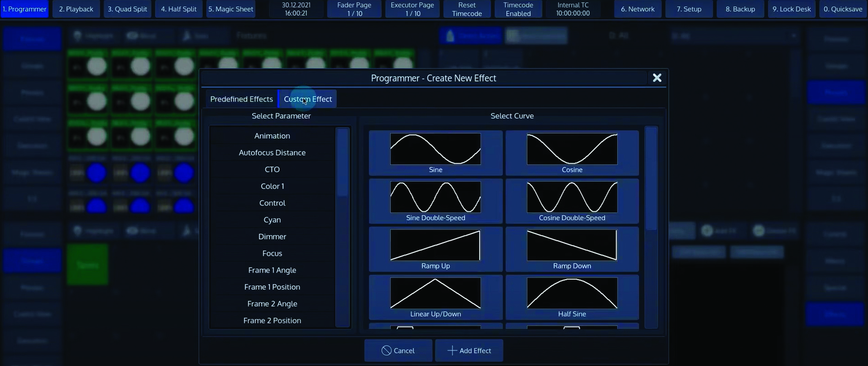Open the 2. Playback view
Image resolution: width=868 pixels, height=366 pixels.
point(76,9)
